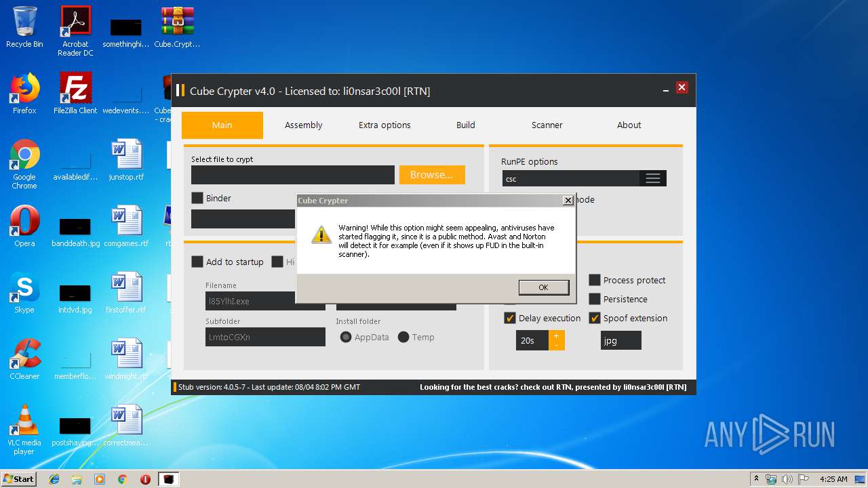Open RunPE options dropdown menu
This screenshot has height=488, width=868.
click(652, 178)
